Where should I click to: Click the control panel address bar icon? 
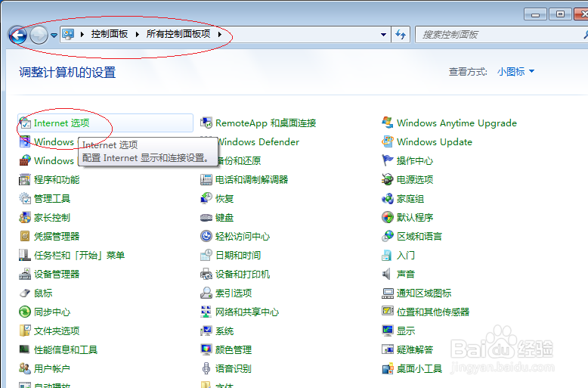point(68,35)
